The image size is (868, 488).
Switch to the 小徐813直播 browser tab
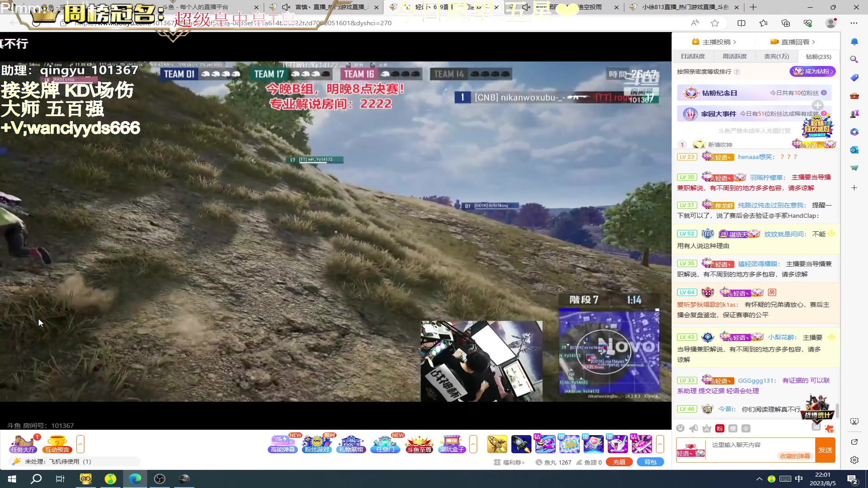tap(684, 7)
